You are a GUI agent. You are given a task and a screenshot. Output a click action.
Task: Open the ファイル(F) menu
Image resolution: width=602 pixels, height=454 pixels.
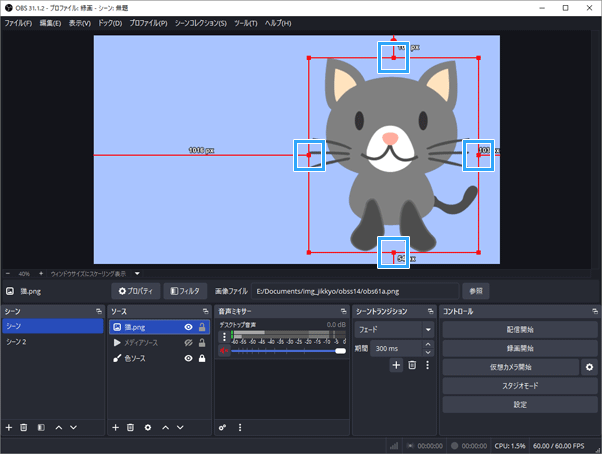pyautogui.click(x=18, y=23)
